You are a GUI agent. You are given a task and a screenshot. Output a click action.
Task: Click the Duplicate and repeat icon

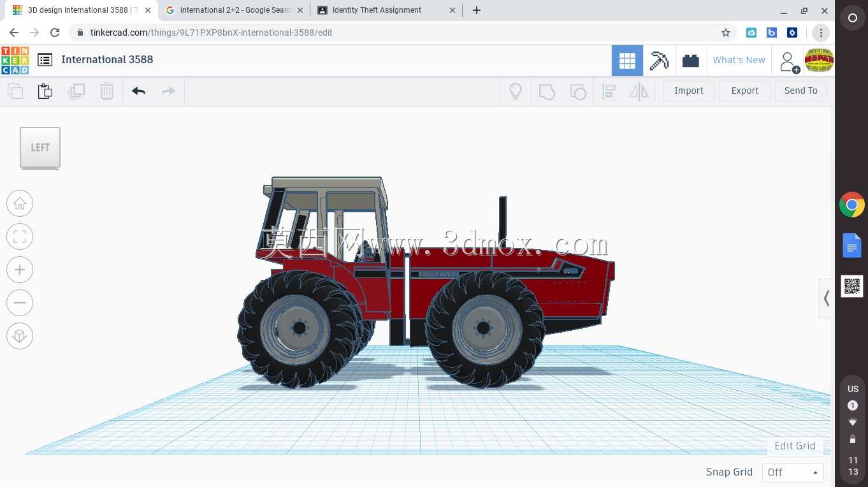pos(76,91)
